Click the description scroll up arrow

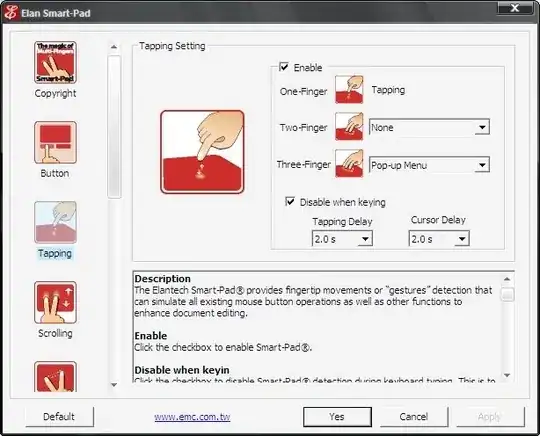pos(507,279)
